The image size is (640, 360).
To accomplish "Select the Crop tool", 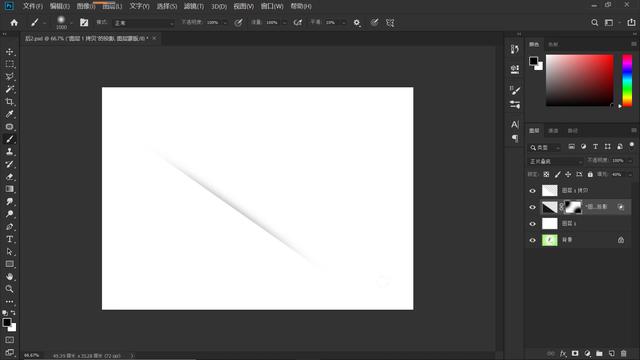I will tap(9, 102).
